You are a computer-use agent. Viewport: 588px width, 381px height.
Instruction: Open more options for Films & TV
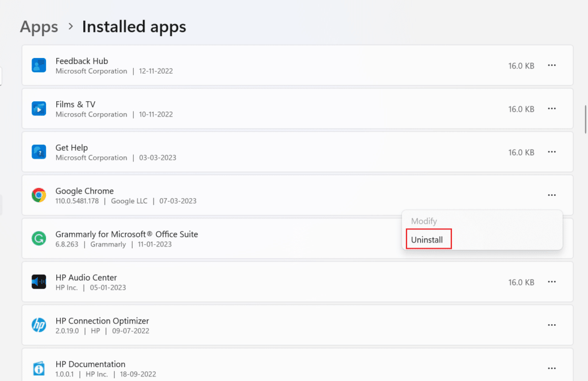(552, 109)
